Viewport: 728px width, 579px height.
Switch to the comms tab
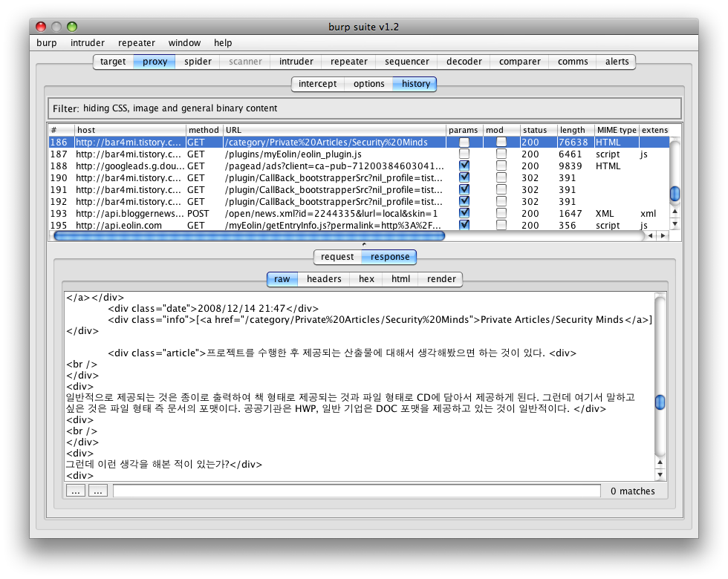[573, 61]
